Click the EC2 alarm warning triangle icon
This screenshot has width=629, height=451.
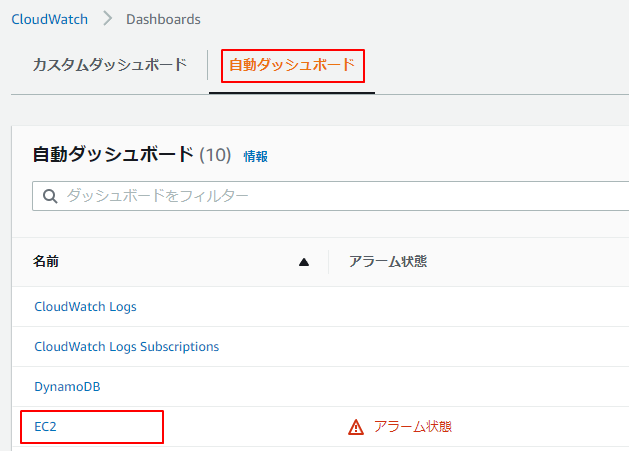356,427
